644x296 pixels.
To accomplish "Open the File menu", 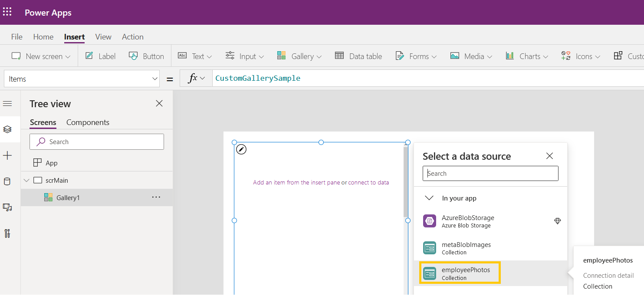I will pos(16,37).
